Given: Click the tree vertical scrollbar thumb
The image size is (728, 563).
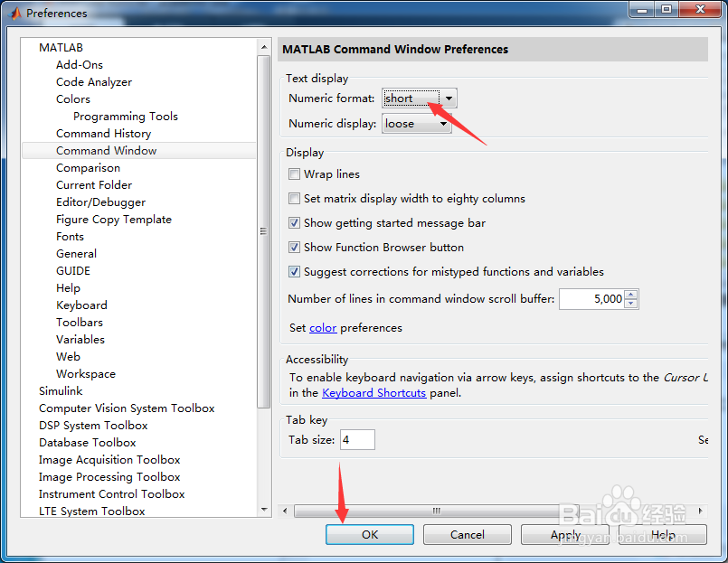Looking at the screenshot, I should point(264,232).
